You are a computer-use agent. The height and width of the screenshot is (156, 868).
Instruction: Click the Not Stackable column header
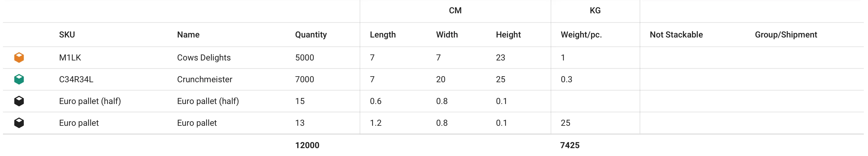(676, 35)
